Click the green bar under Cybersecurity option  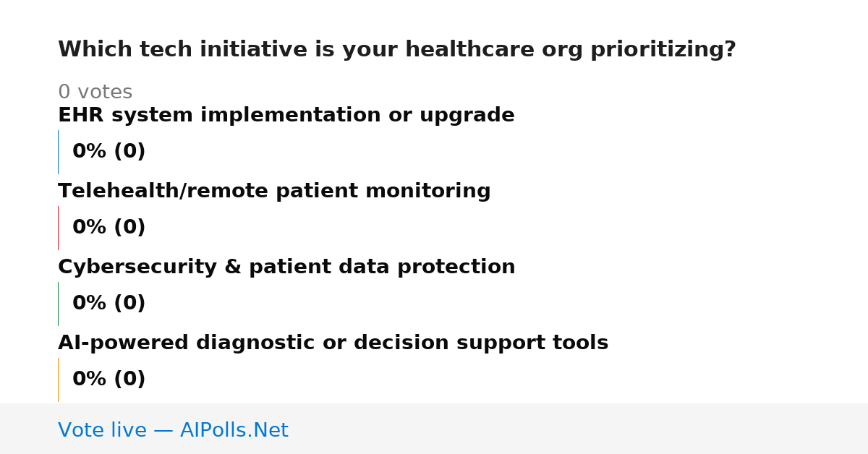(58, 304)
